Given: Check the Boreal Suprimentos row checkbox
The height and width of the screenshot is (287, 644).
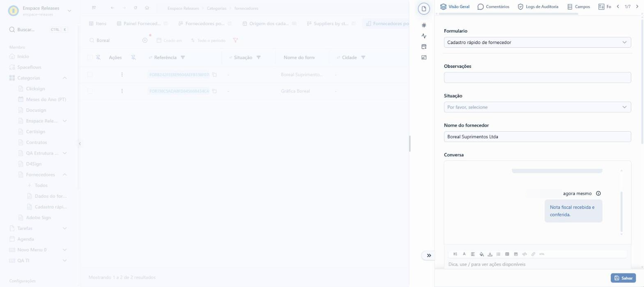Looking at the screenshot, I should 90,75.
